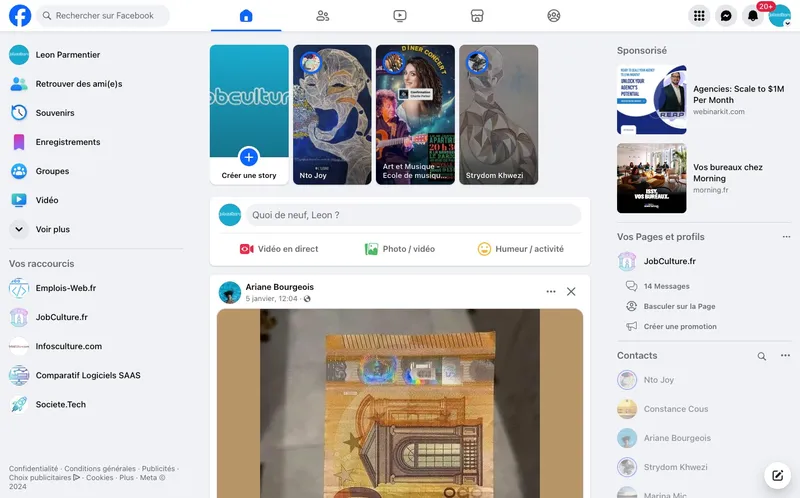The image size is (800, 498).
Task: Click 'Basculer sur la Page' link
Action: click(x=679, y=306)
